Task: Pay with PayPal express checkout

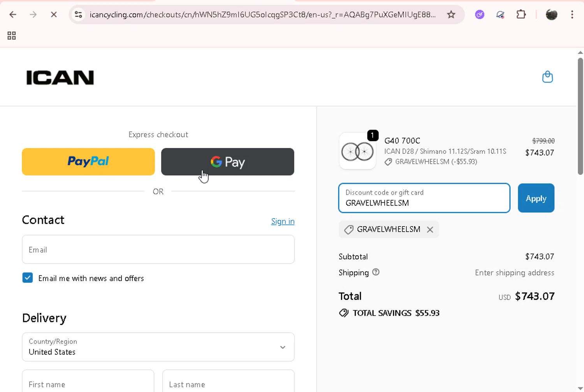Action: (88, 162)
